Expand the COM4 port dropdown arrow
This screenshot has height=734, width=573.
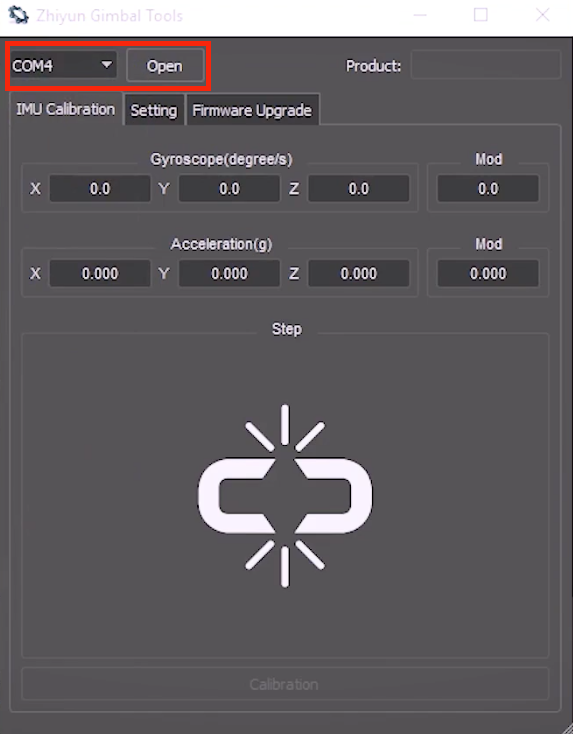click(x=107, y=65)
